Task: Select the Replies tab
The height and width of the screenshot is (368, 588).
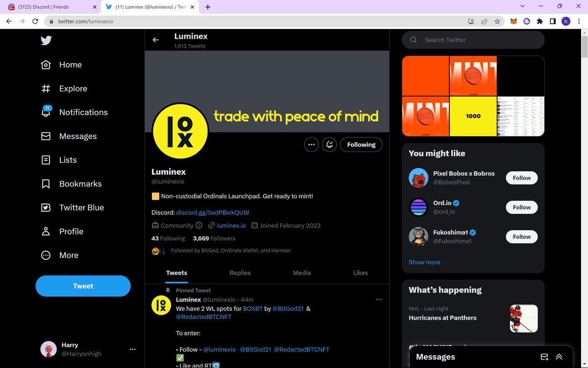Action: click(240, 273)
